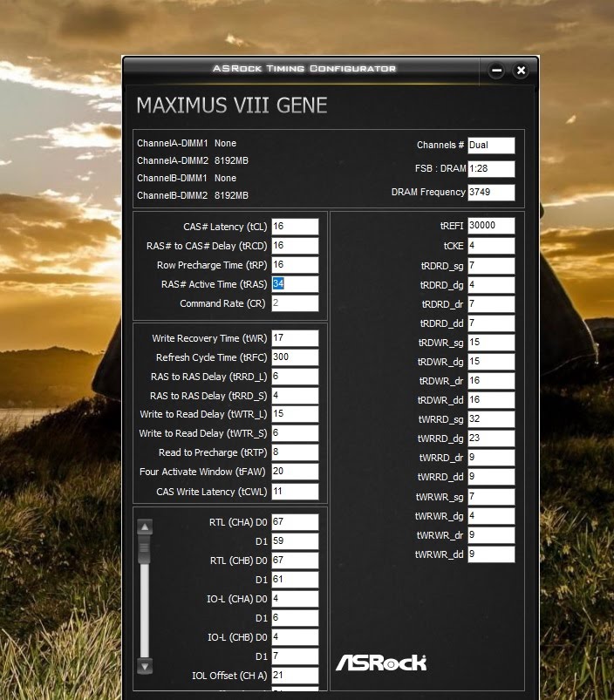The image size is (614, 700).
Task: Click the ASRock logo
Action: point(381,663)
